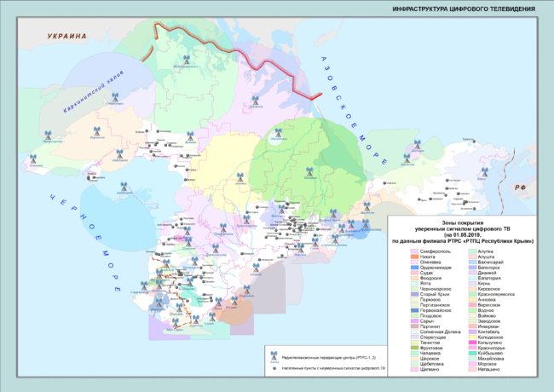Viewport: 554px width, 392px height.
Task: Select the Красноперекопск tower south of the Ukraine border
Action: pyautogui.click(x=186, y=60)
